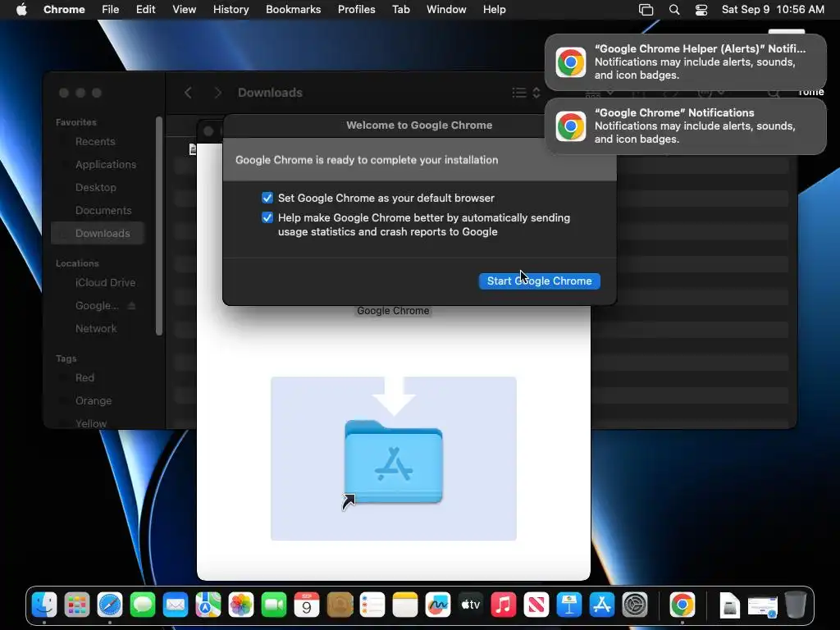Open Maps from the Dock
The image size is (840, 630).
point(208,605)
